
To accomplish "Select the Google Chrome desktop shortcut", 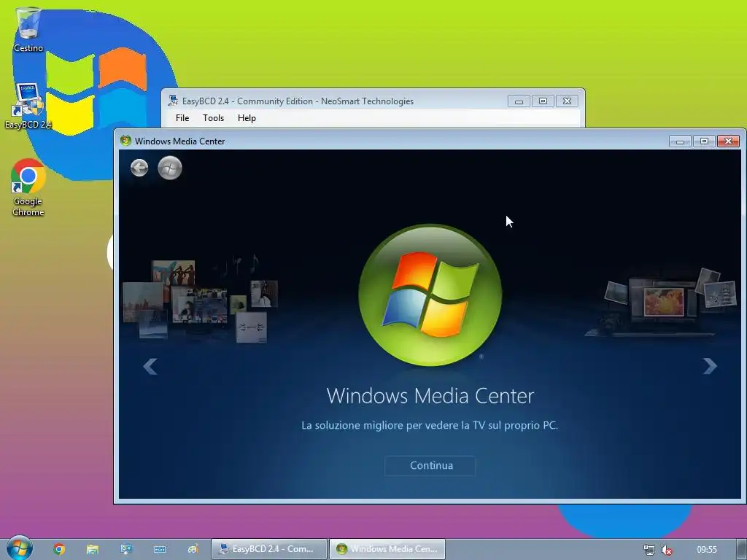I will point(28,187).
